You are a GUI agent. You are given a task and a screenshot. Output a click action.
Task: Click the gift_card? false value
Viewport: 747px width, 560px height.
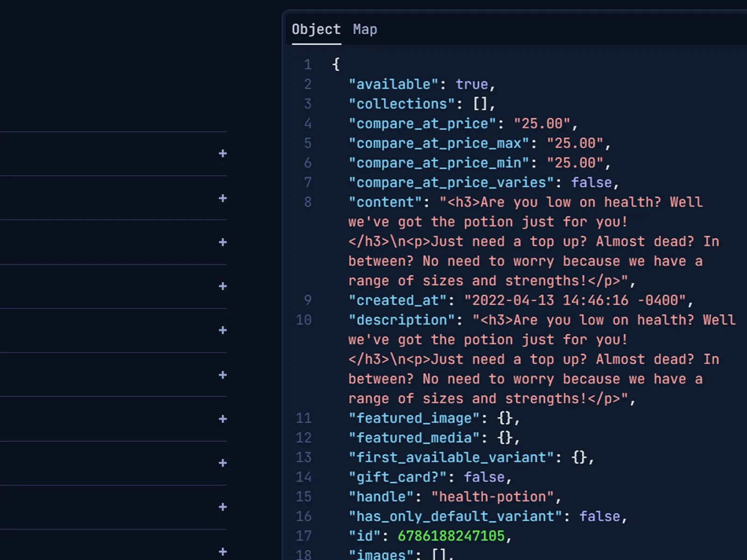click(x=484, y=477)
